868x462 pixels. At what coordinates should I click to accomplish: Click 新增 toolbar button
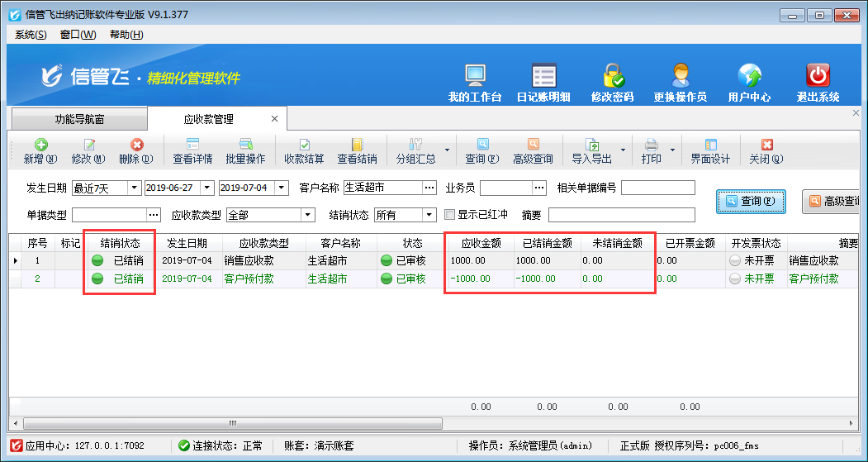pos(40,151)
